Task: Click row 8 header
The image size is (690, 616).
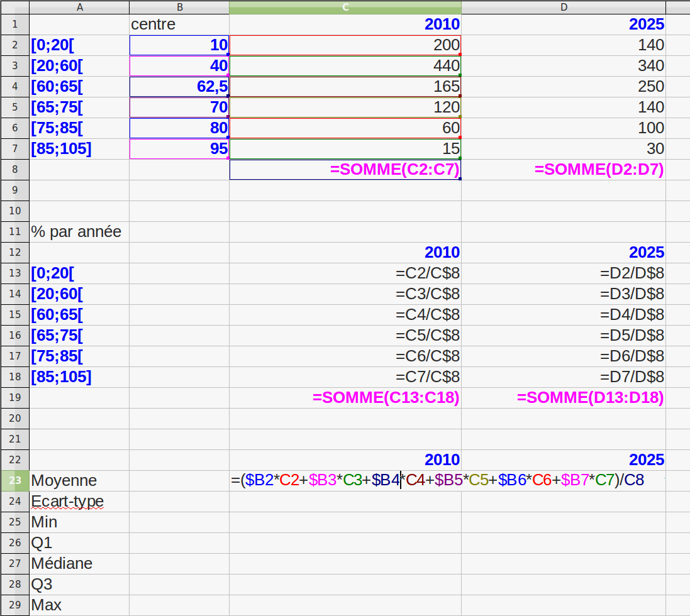Action: coord(14,169)
